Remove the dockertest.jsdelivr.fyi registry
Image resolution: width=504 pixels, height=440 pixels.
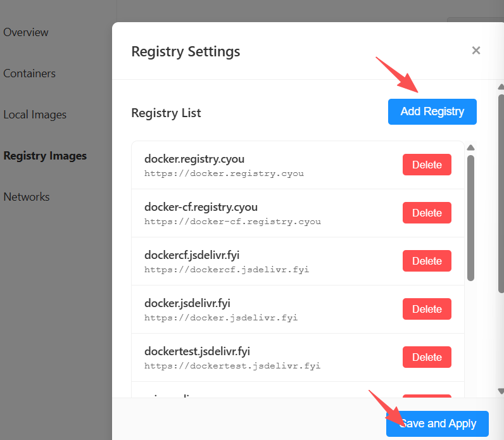coord(427,357)
